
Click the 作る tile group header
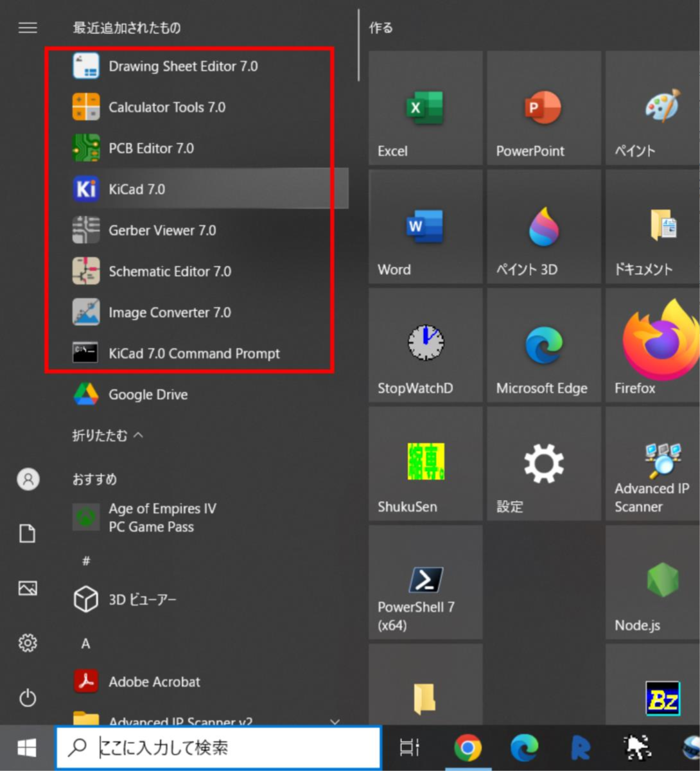pos(381,28)
